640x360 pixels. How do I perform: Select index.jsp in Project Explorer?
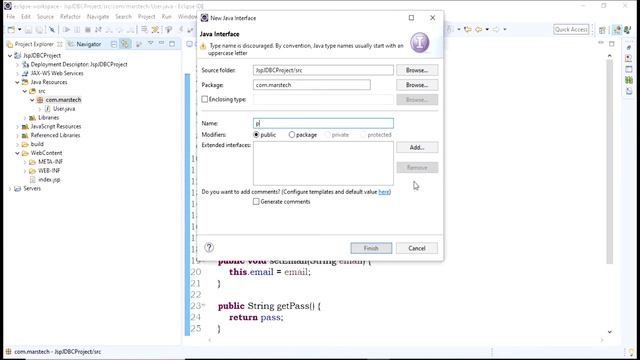[49, 180]
